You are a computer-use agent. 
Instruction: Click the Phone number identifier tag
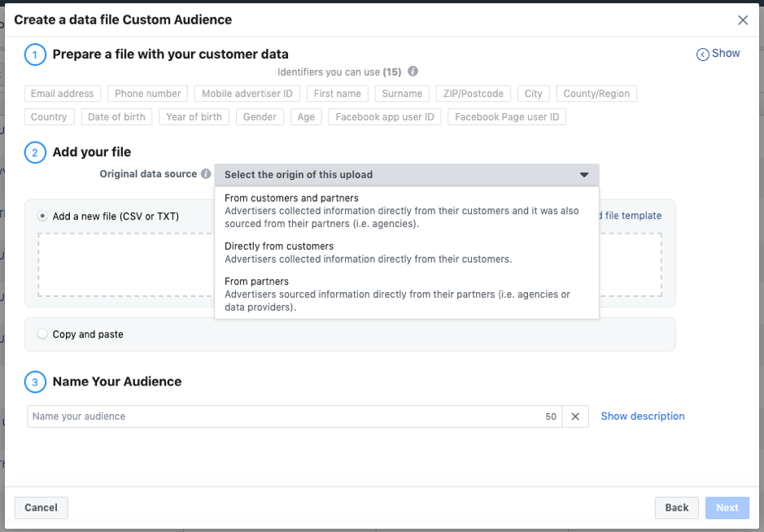point(147,94)
